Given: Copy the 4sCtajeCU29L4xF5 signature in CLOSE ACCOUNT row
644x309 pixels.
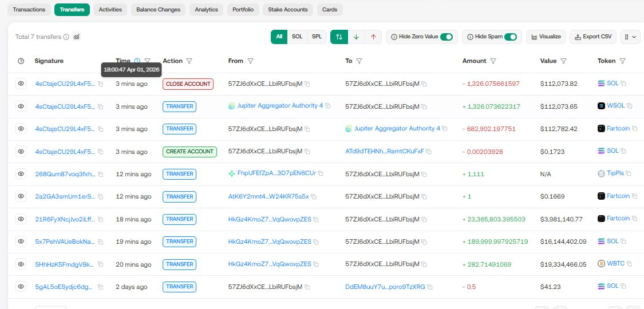Looking at the screenshot, I should 101,84.
